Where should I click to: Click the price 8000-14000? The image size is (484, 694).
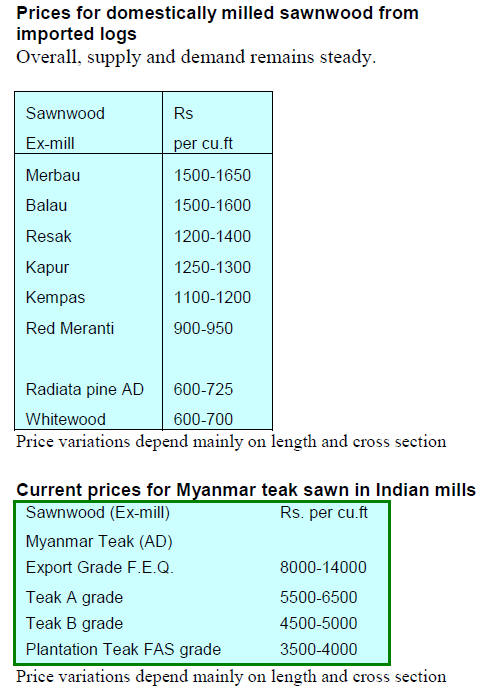pos(323,567)
